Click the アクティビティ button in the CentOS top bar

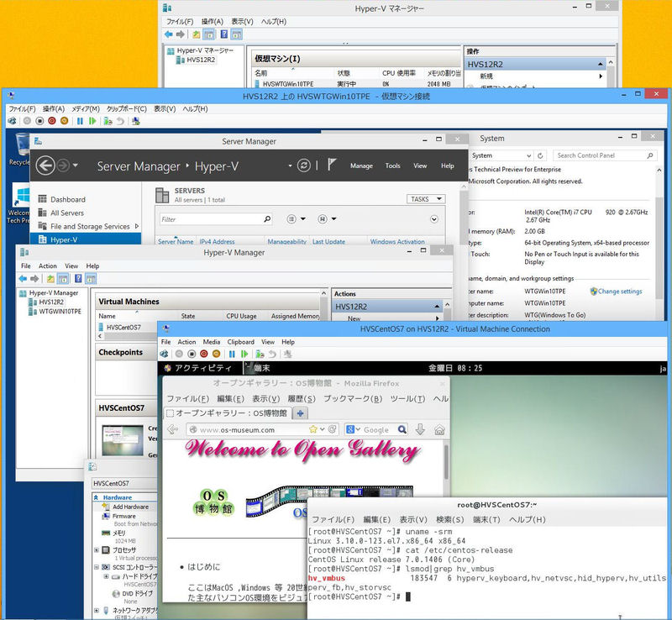(198, 368)
